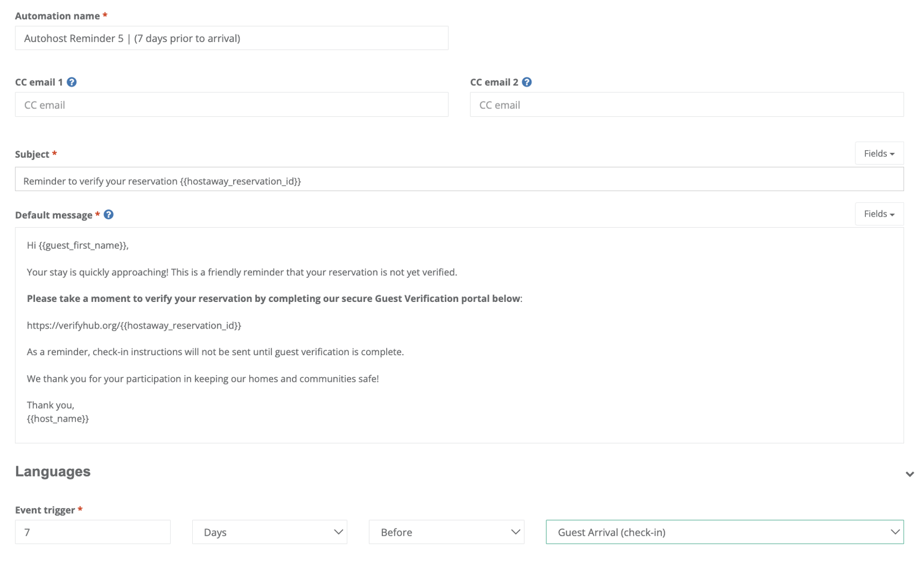Expand the Languages section chevron
The width and height of the screenshot is (924, 564).
click(909, 474)
